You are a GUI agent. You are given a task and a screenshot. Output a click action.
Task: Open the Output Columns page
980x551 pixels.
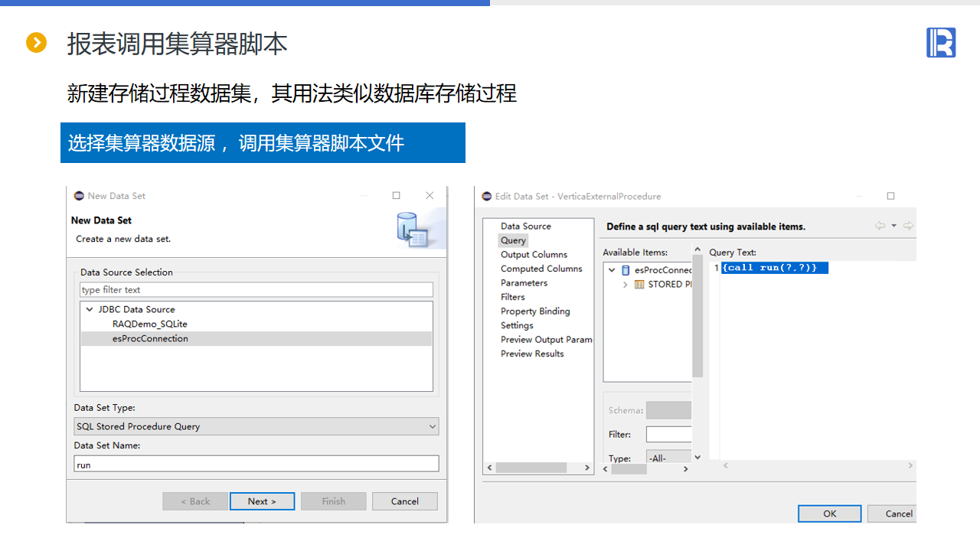tap(534, 255)
